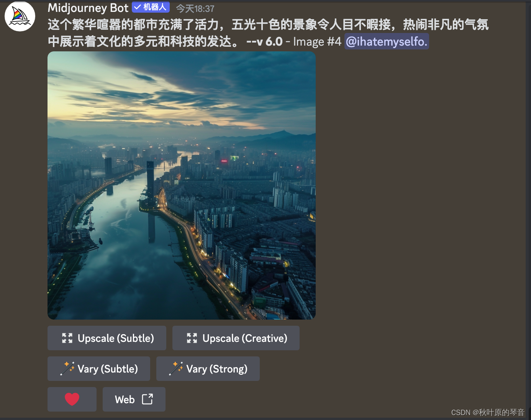Click the Chinese prompt text of the message
Viewport: 531px width, 420px height.
(x=268, y=33)
